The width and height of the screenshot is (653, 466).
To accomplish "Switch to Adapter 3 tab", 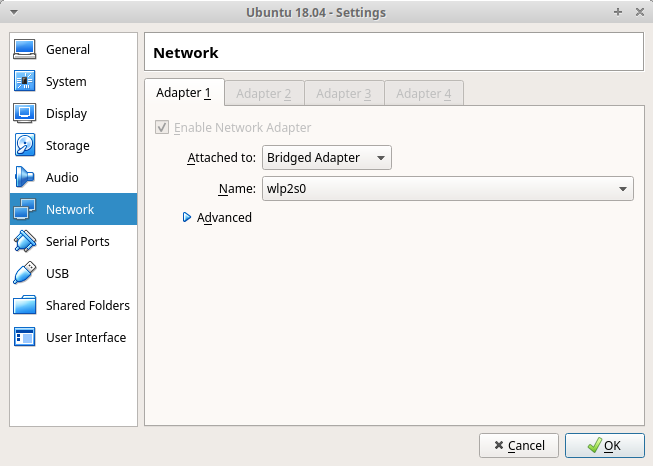I will (x=344, y=93).
